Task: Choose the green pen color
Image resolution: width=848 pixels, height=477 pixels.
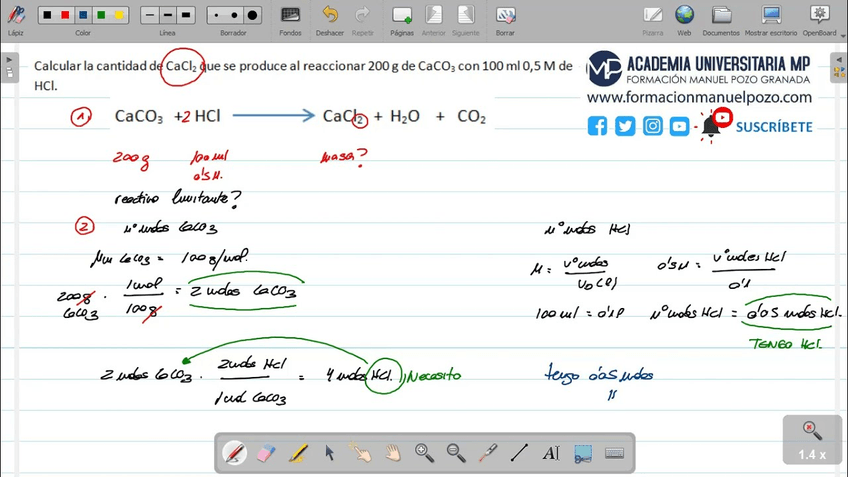Action: pos(101,15)
